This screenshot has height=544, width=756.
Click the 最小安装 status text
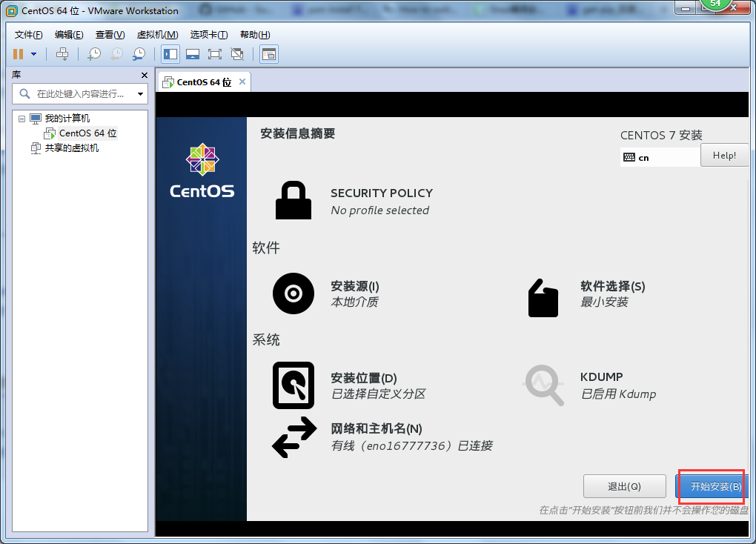tap(604, 302)
